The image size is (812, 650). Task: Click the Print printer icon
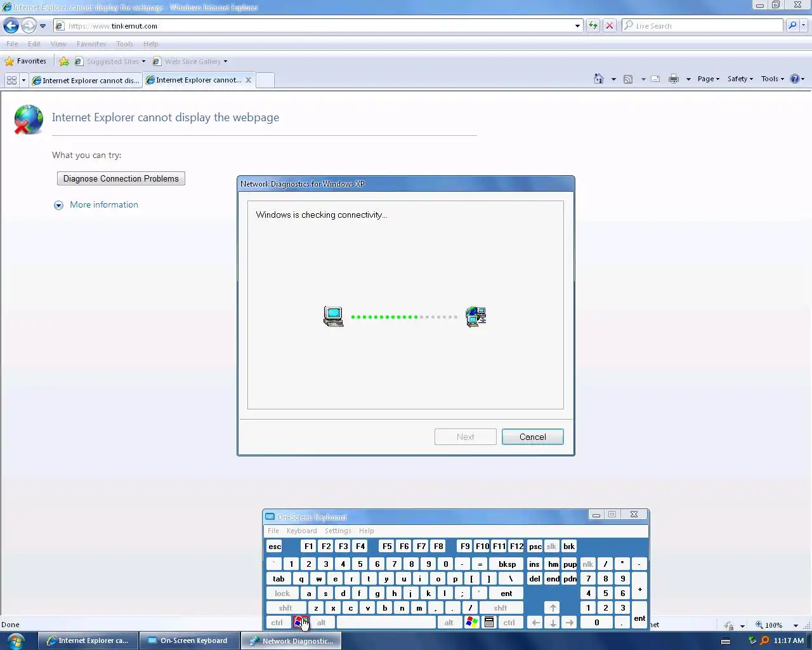674,79
